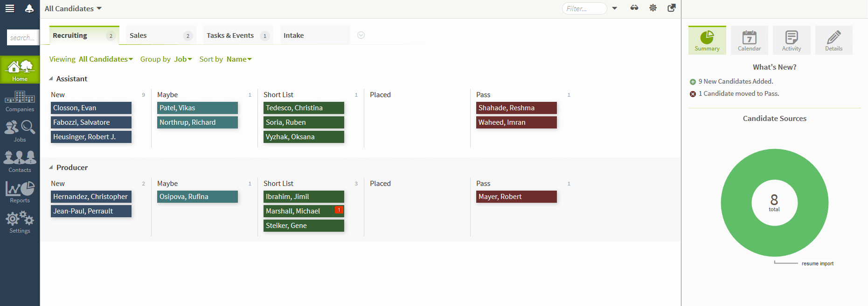
Task: Open the All Candidates view dropdown
Action: coord(73,8)
